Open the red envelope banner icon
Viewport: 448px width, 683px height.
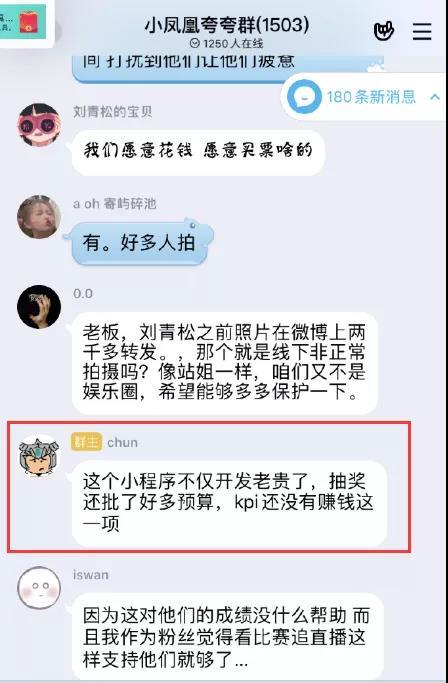pos(29,21)
